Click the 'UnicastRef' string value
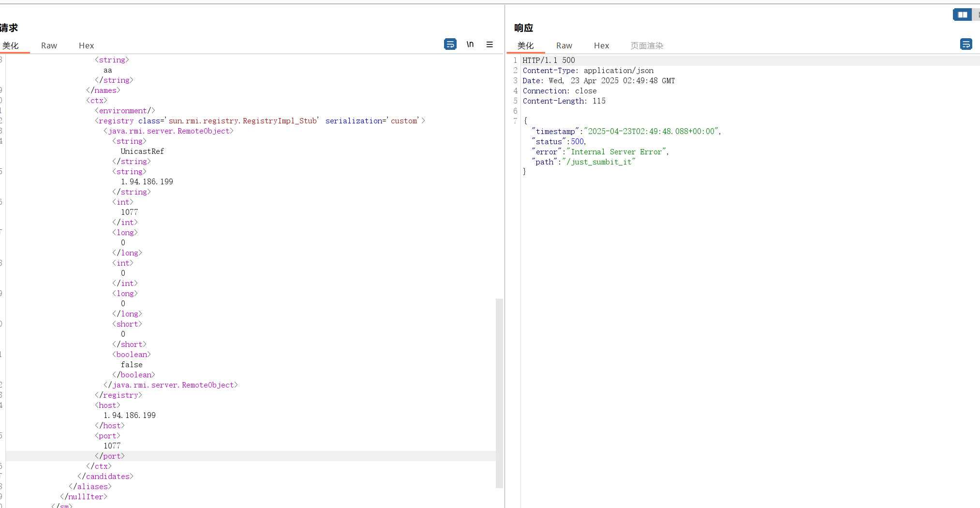980x508 pixels. (x=142, y=151)
